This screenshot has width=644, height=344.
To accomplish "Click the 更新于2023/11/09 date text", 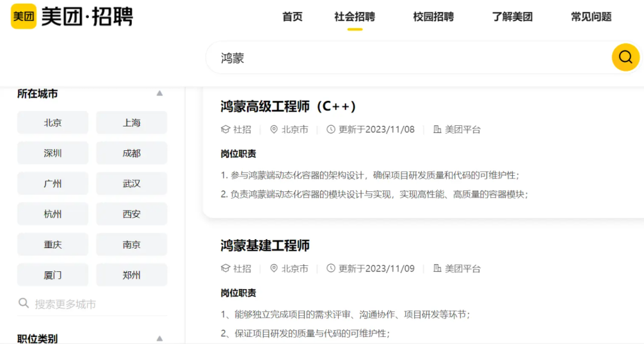I will pos(376,268).
